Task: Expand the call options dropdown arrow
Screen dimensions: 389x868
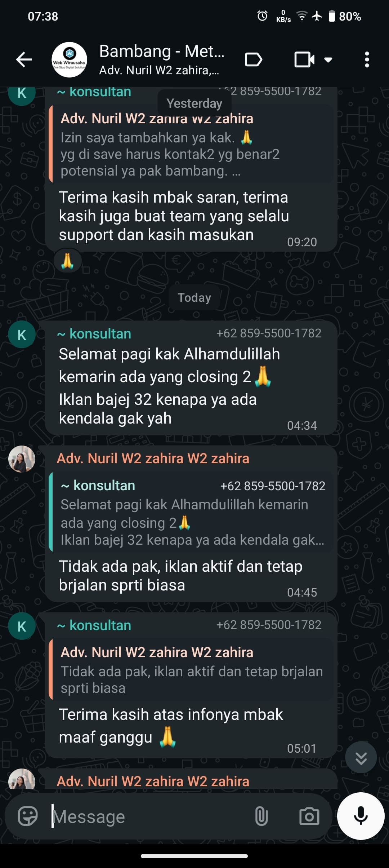Action: point(328,59)
